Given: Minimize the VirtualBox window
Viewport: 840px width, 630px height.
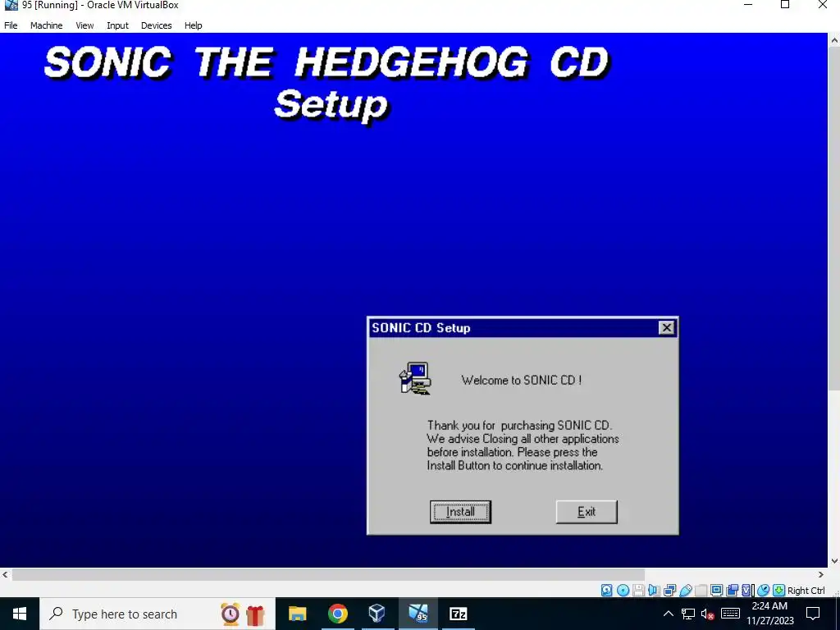Looking at the screenshot, I should tap(748, 6).
